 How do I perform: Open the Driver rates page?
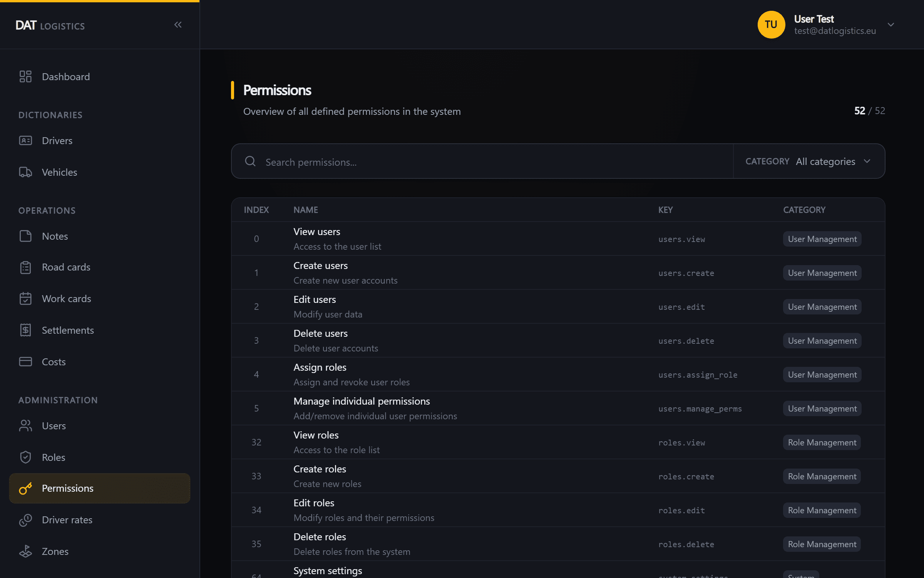click(x=100, y=520)
